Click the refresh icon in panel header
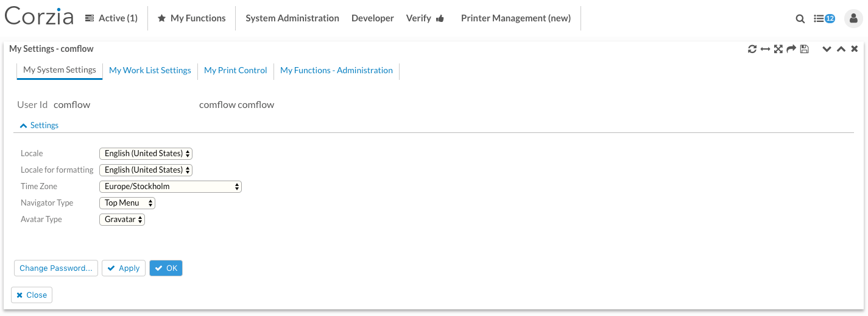Screen dimensions: 868x316 pos(752,49)
